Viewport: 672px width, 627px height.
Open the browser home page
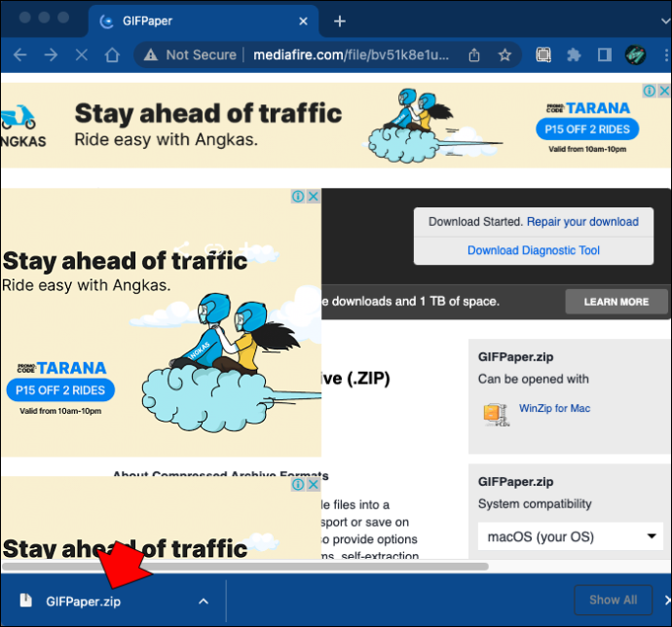pos(112,55)
